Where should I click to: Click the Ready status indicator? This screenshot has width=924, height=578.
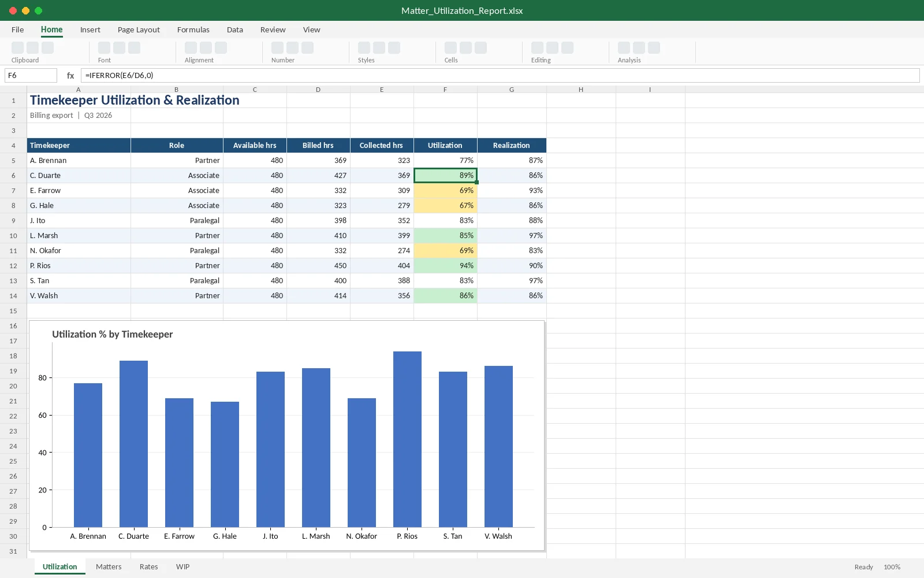click(x=863, y=567)
